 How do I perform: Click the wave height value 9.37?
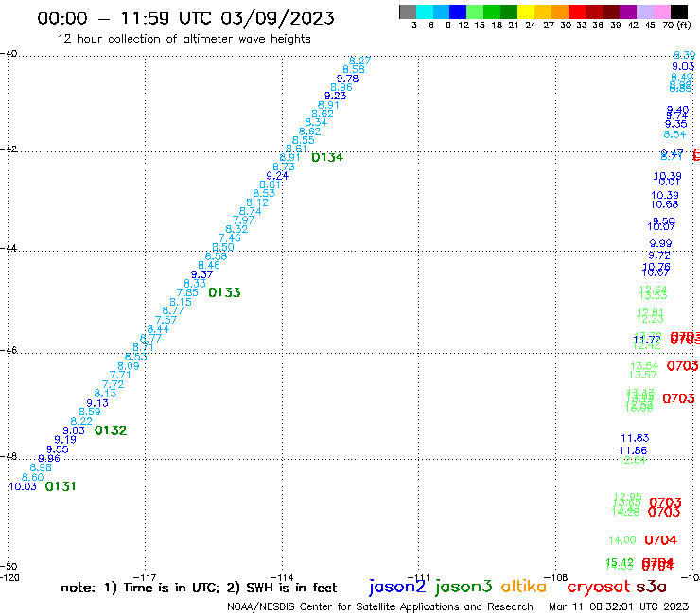[x=201, y=274]
